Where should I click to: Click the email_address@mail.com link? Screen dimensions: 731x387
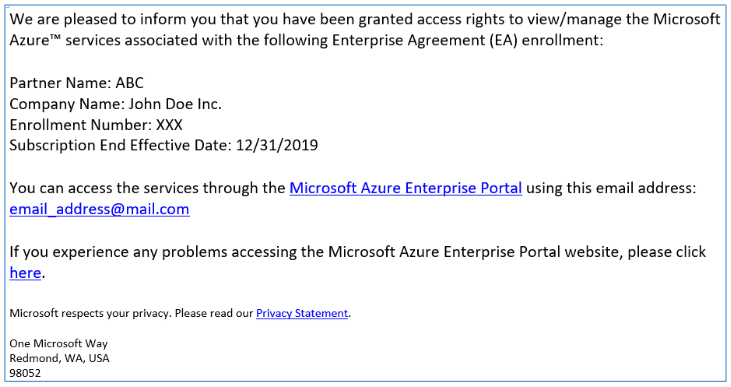coord(99,209)
